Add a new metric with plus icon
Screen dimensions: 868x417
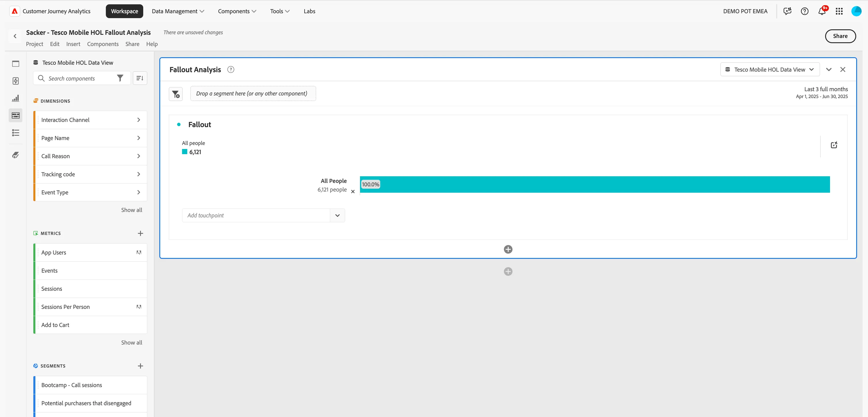click(x=141, y=233)
